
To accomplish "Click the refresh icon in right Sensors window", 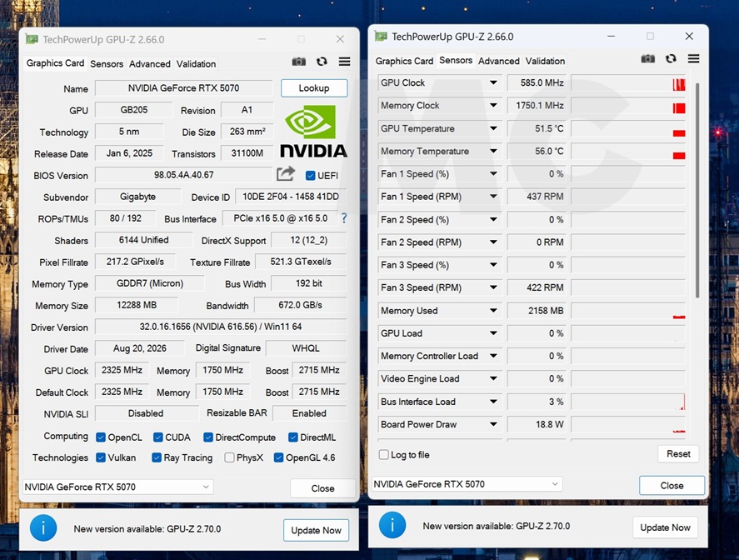I will coord(672,59).
